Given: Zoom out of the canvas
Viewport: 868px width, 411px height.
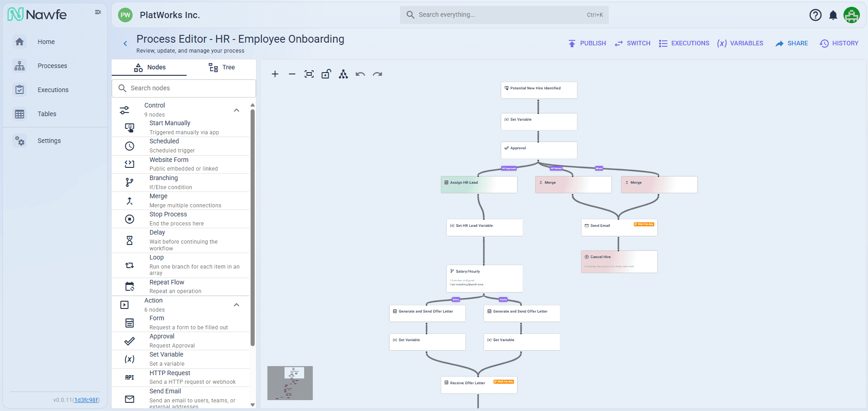Looking at the screenshot, I should coord(292,74).
